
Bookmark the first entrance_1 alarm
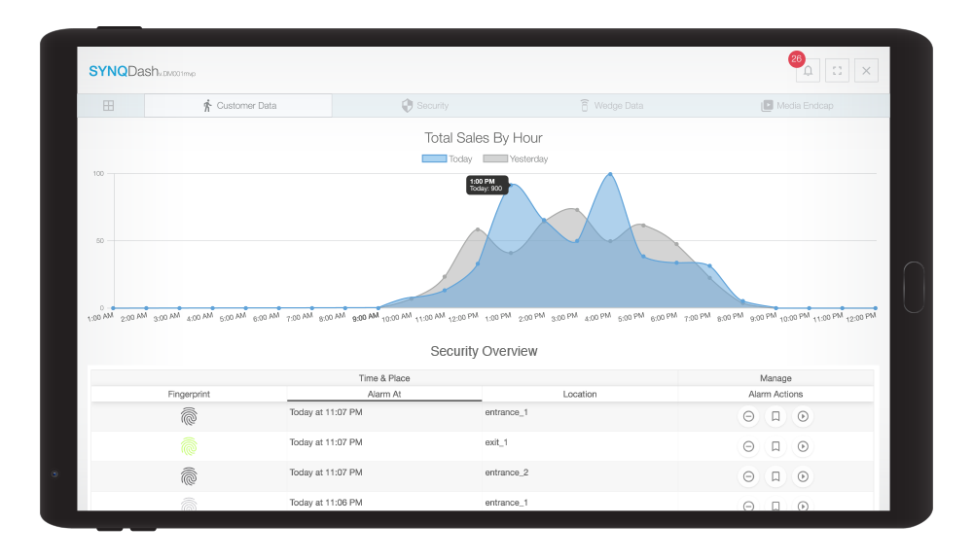[775, 416]
